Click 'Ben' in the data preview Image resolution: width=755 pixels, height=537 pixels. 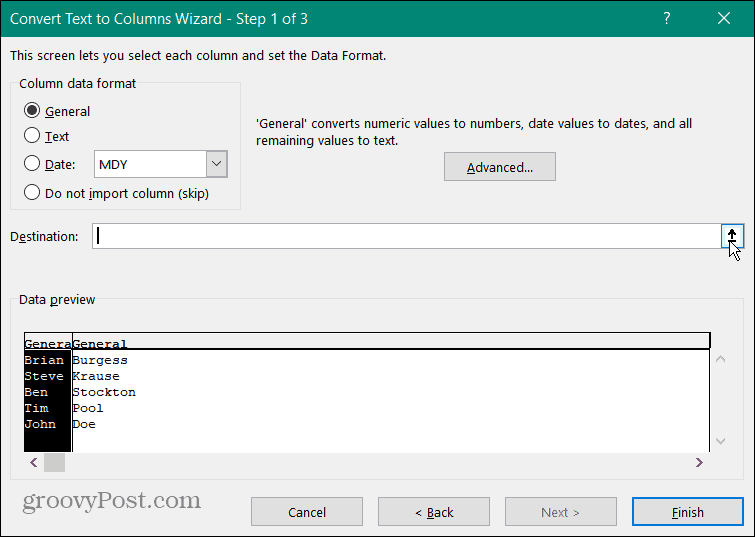pyautogui.click(x=36, y=392)
